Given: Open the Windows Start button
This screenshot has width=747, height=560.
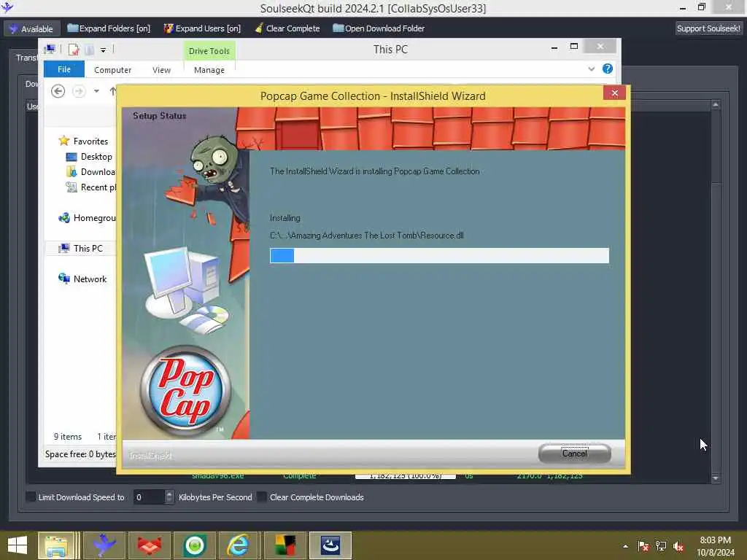Looking at the screenshot, I should pyautogui.click(x=18, y=545).
